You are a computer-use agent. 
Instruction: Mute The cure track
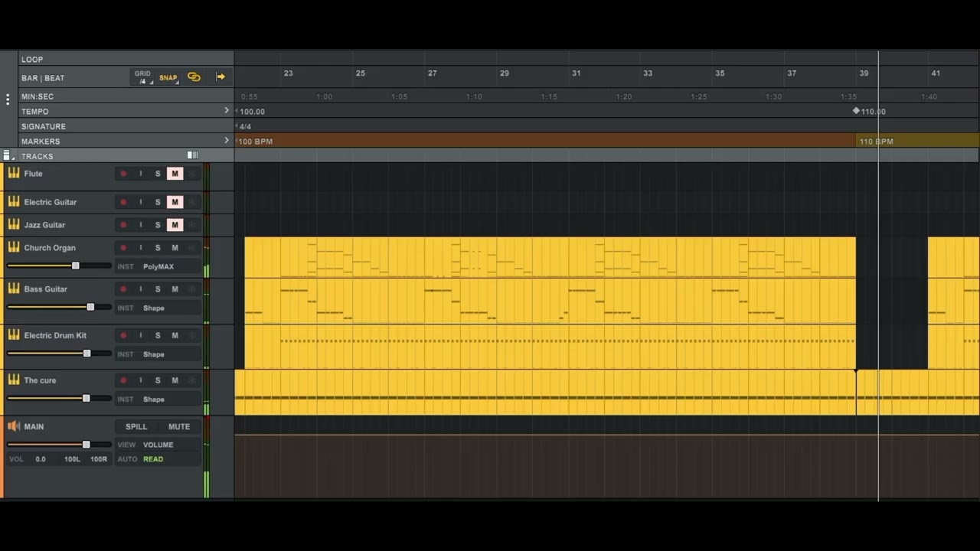click(175, 380)
